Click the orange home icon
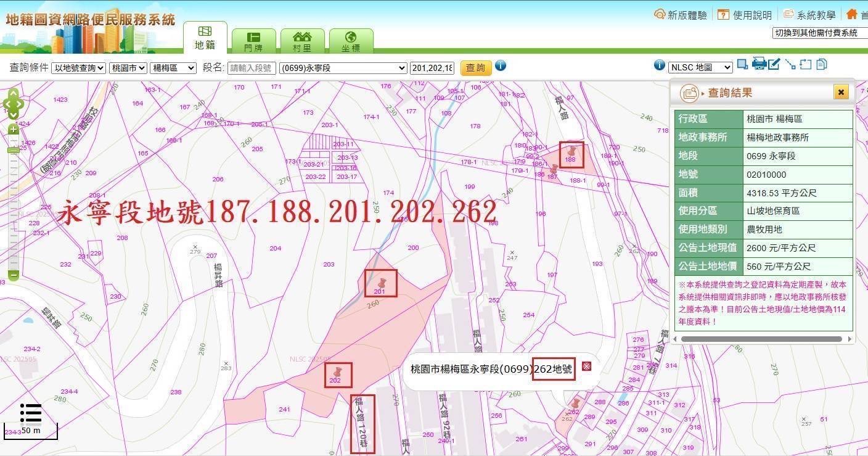868x456 pixels. 852,14
